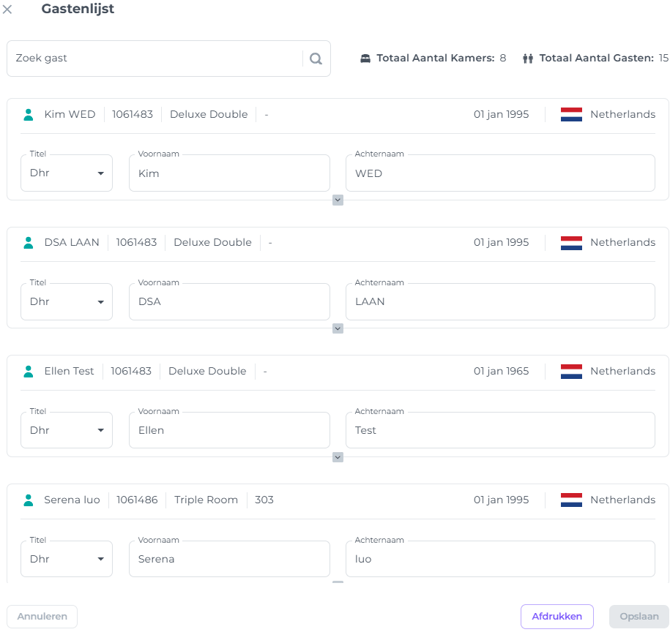Viewport: 670px width, 643px height.
Task: Open Titel dropdown for Kim WED
Action: tap(66, 174)
